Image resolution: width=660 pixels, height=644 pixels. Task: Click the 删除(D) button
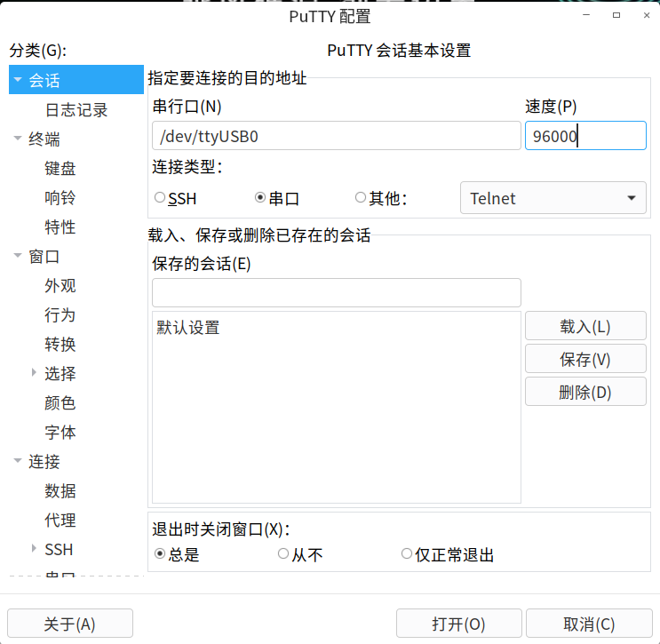(x=585, y=392)
